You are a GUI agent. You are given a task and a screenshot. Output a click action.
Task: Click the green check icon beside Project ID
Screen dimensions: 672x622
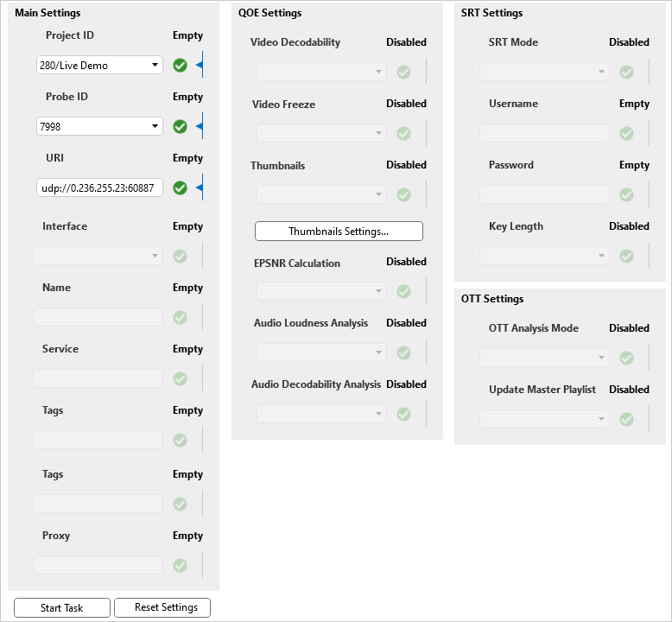[x=180, y=65]
